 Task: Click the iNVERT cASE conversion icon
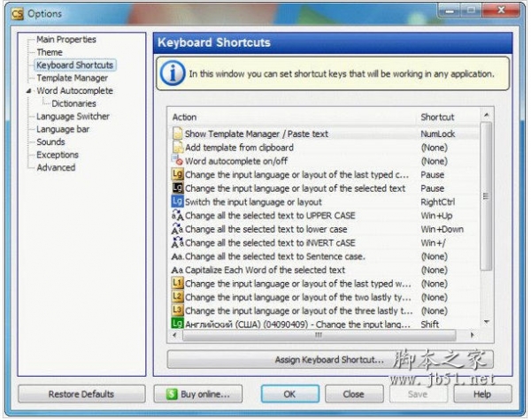pos(178,242)
